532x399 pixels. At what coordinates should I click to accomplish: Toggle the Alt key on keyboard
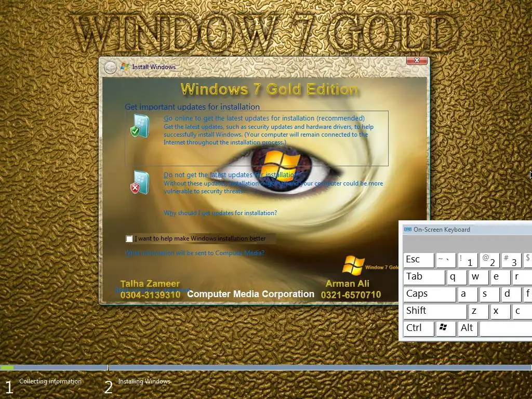click(467, 328)
